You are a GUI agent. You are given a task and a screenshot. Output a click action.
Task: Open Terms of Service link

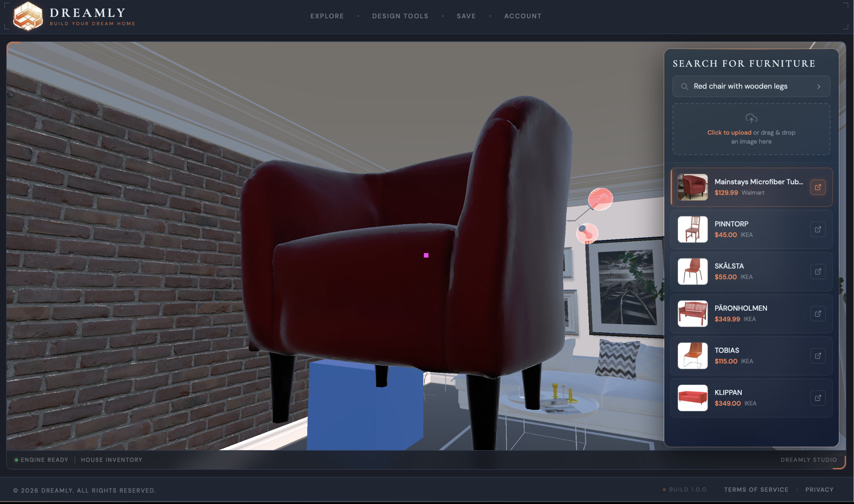(x=756, y=490)
